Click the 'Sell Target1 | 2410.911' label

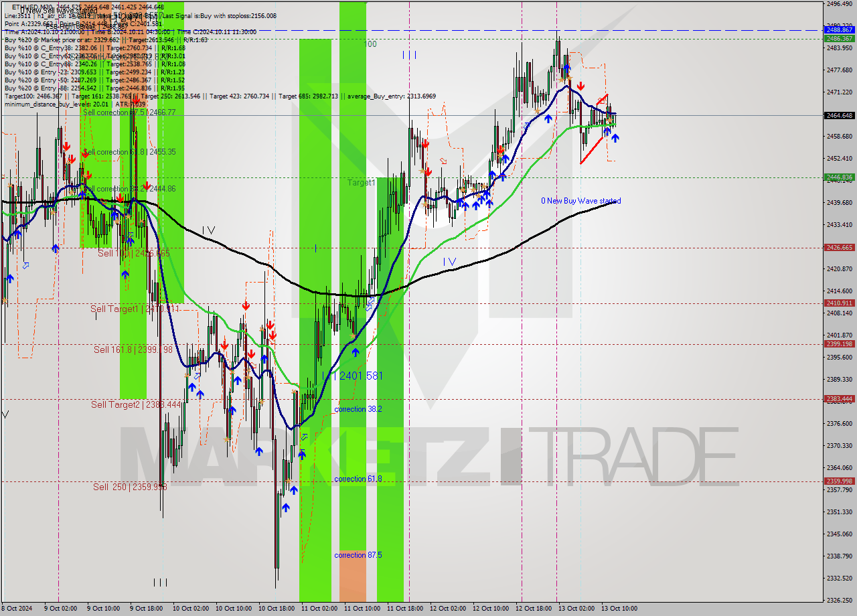pos(135,309)
